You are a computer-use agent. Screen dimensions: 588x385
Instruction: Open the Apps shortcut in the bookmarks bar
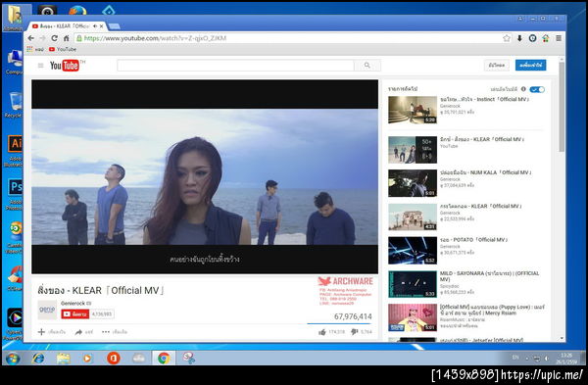35,49
